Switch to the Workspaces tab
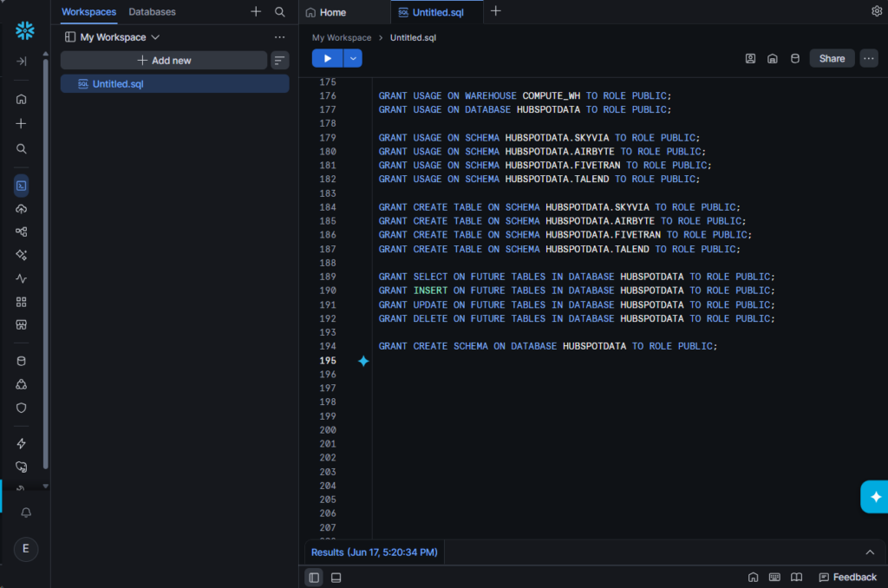The image size is (888, 588). click(x=89, y=12)
